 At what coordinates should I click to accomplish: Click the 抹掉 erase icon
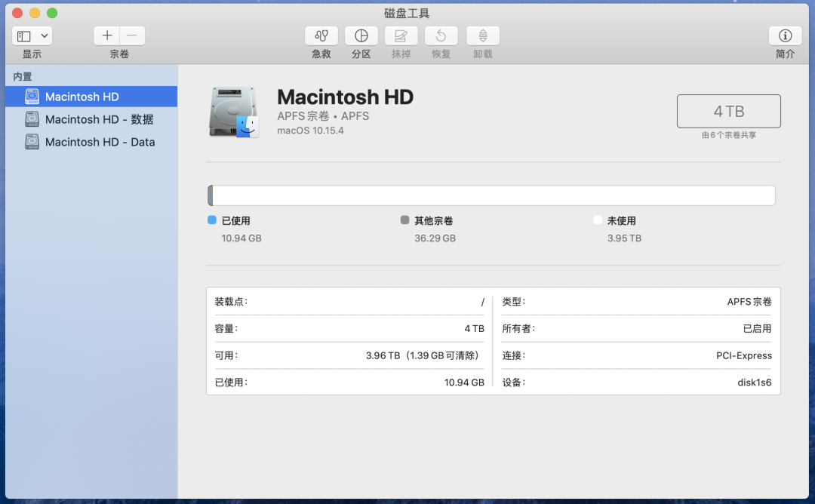click(x=401, y=35)
